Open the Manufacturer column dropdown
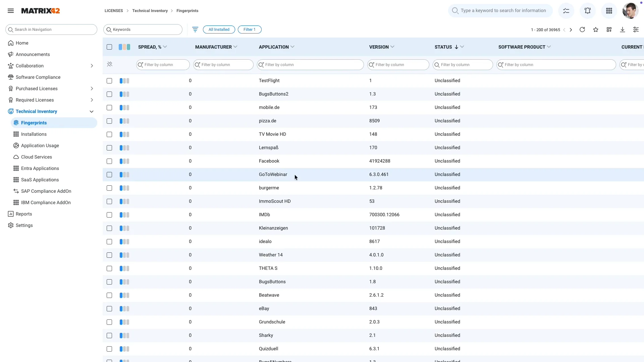The width and height of the screenshot is (644, 362). coord(235,47)
